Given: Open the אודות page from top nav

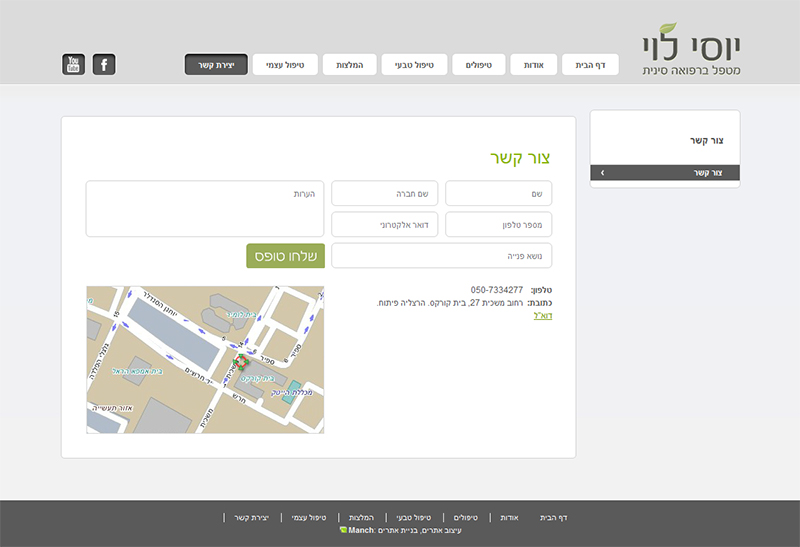Looking at the screenshot, I should (x=533, y=65).
